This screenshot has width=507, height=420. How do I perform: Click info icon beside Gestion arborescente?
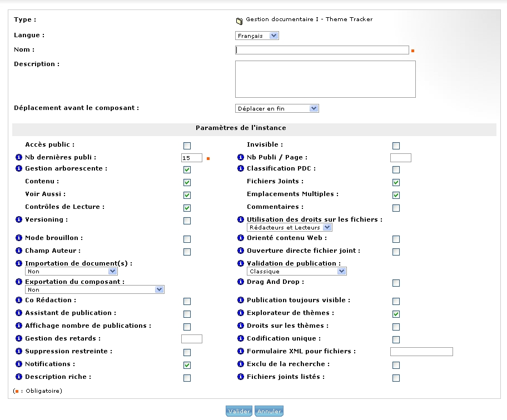[x=19, y=168]
